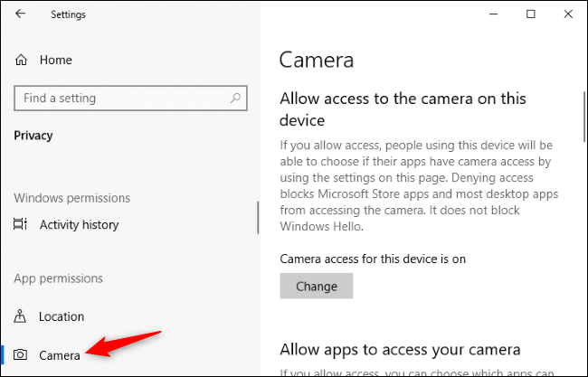This screenshot has height=377, width=588.
Task: Open Activity history privacy settings
Action: click(79, 224)
